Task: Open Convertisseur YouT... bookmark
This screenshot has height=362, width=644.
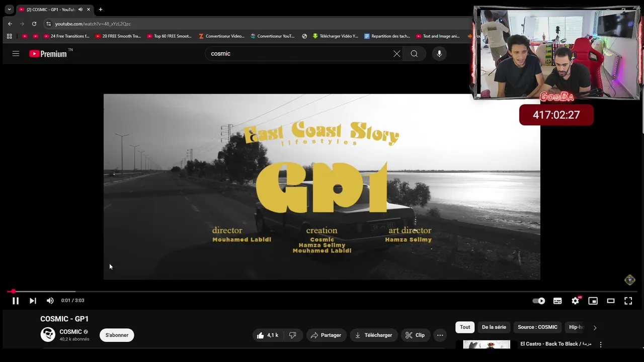Action: 273,36
